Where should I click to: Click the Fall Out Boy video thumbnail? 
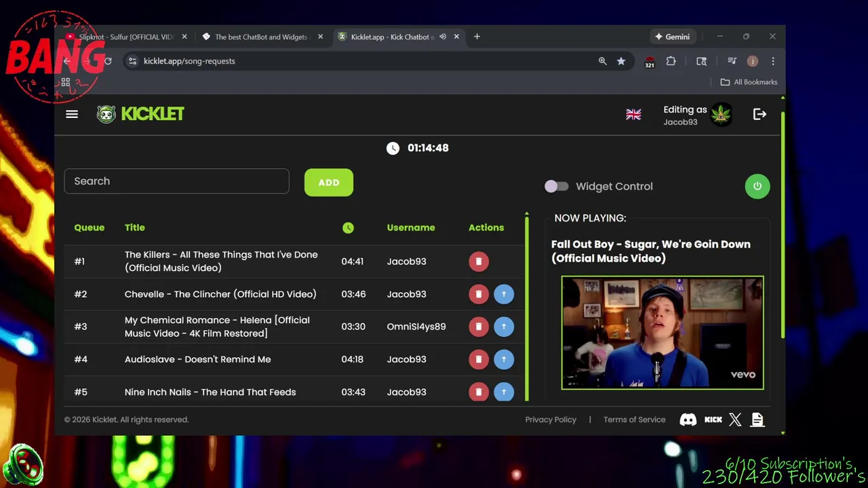(x=663, y=333)
